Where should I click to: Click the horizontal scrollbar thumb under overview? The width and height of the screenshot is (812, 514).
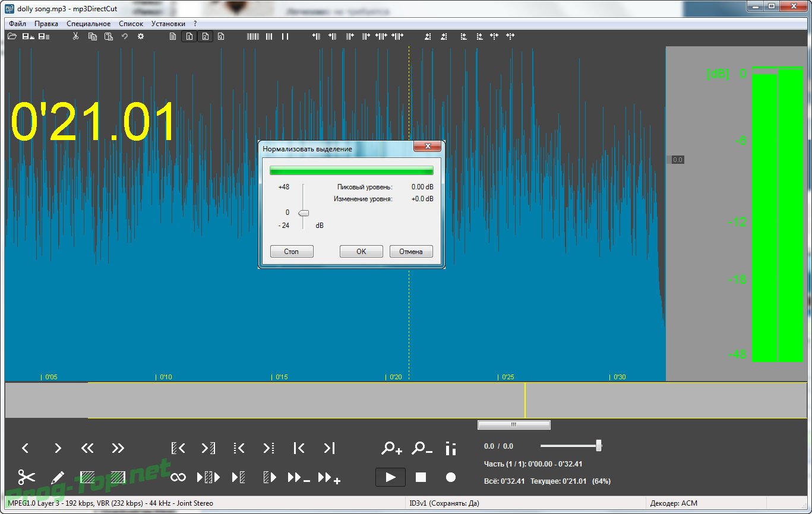coord(514,425)
